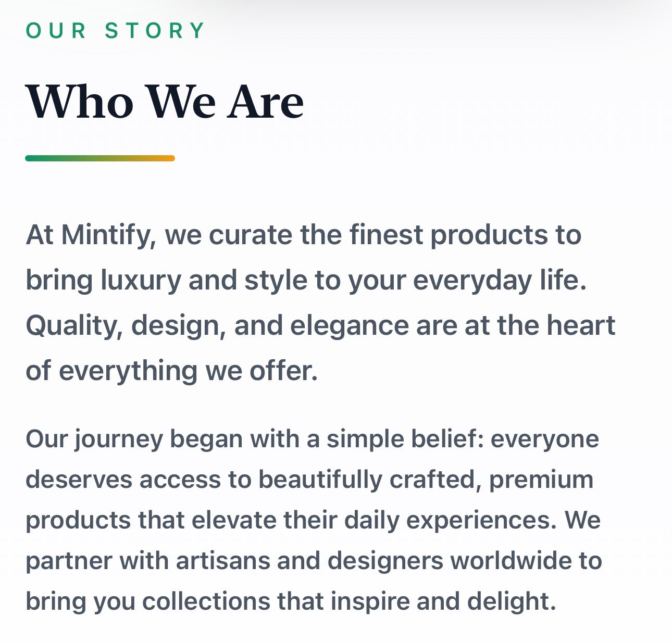
Task: Click the word "beautifully" in the second paragraph
Action: 320,480
